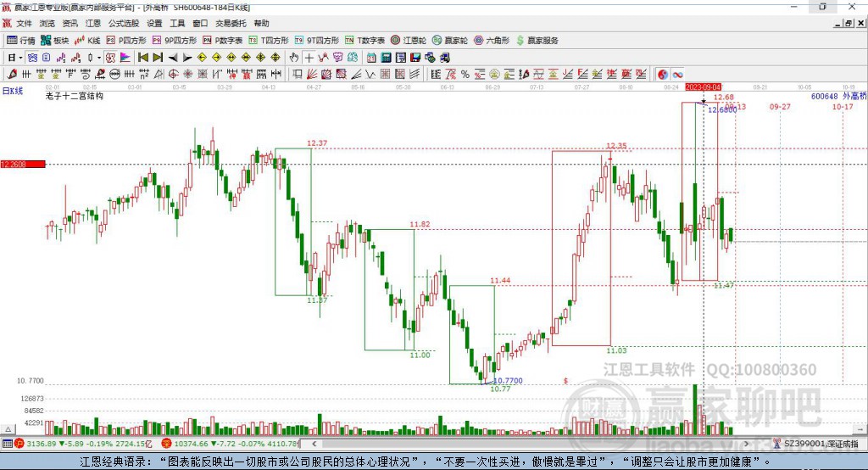Click the colored flag icon
Viewport: 868px width, 470px height.
tap(125, 58)
